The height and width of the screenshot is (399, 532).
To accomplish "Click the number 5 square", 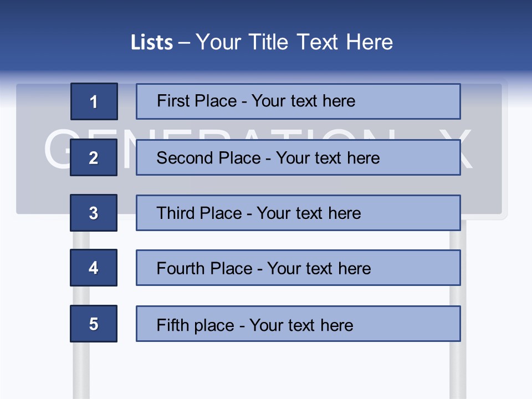I will tap(93, 324).
